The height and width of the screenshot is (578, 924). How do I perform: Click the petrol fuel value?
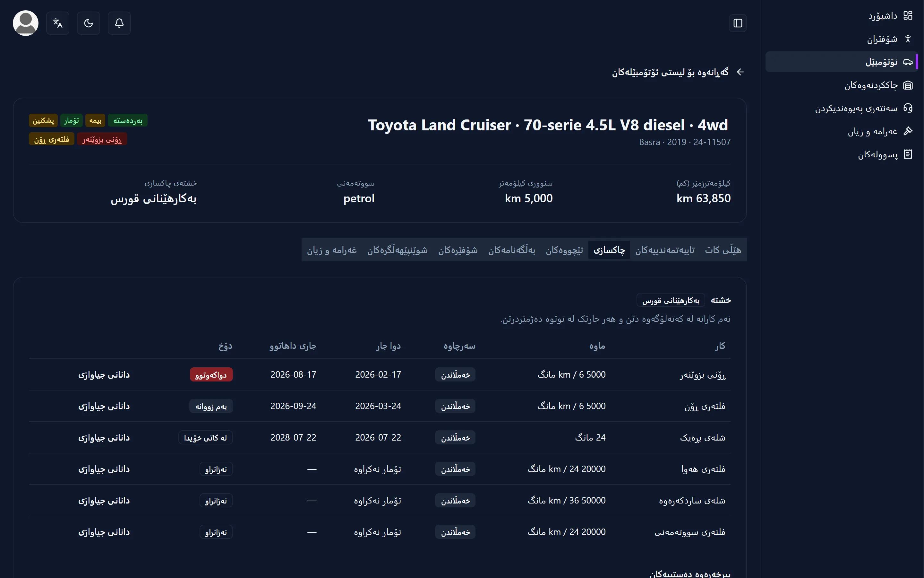[359, 198]
